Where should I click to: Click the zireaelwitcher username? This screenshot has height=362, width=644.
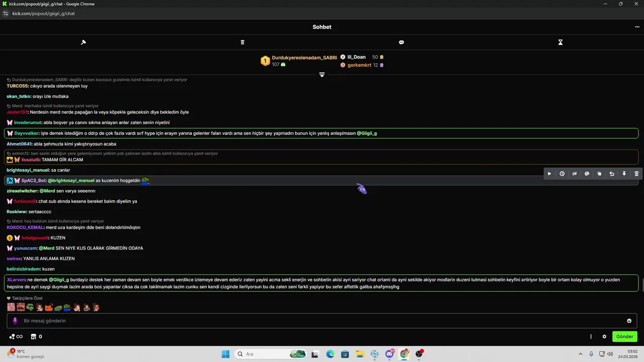tap(22, 191)
